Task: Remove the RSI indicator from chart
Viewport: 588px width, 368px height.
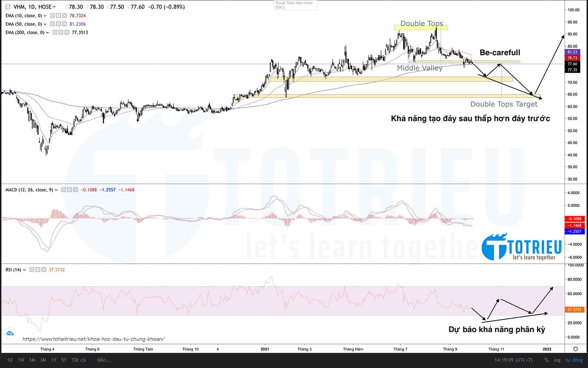Action: point(44,270)
